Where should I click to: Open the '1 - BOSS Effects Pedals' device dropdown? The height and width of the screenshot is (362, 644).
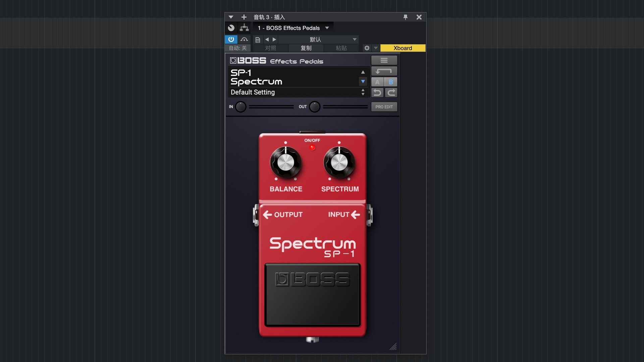(293, 28)
